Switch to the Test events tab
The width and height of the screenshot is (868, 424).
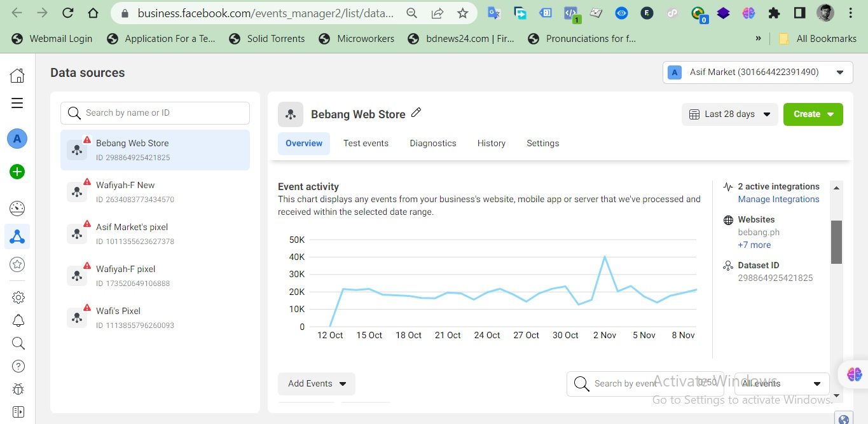tap(366, 143)
